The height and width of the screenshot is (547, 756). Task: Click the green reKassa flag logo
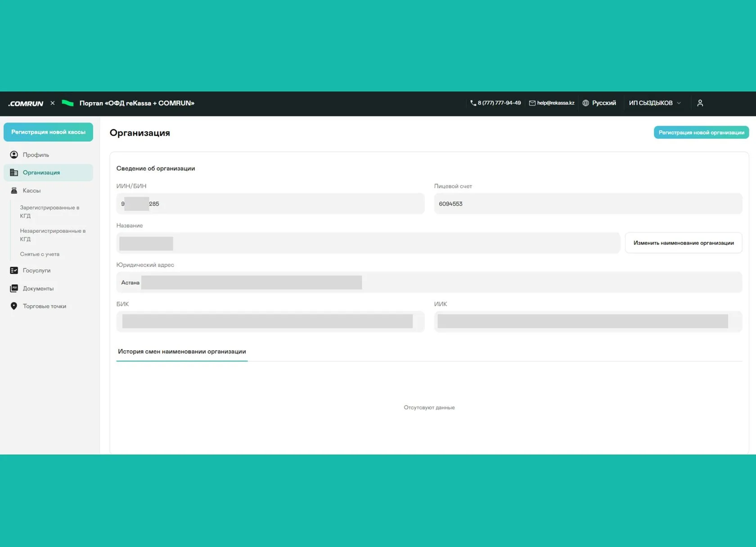67,103
